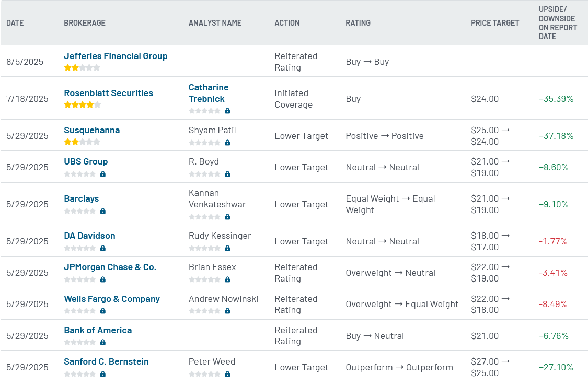Select the +8.60% upside value

click(554, 168)
